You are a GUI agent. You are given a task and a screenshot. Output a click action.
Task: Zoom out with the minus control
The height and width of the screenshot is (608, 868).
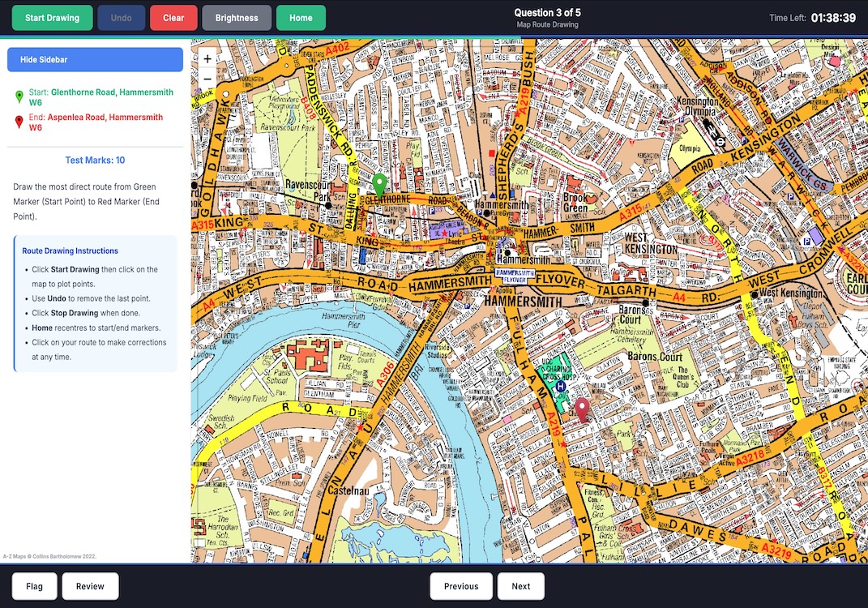click(x=207, y=79)
